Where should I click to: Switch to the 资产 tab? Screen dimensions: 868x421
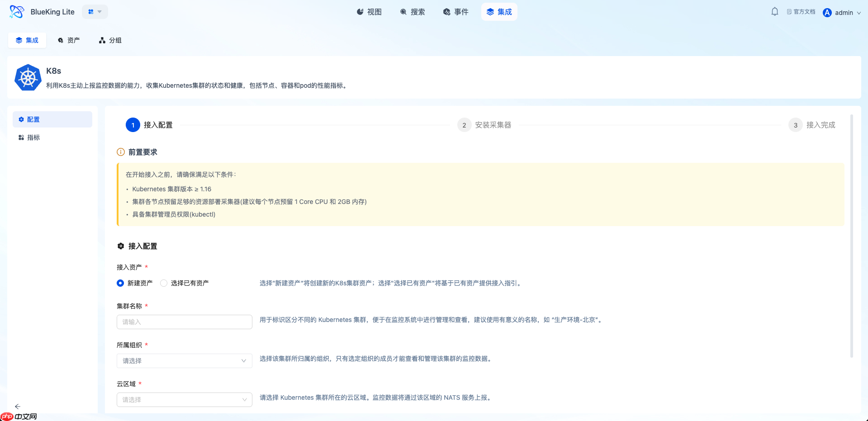tap(68, 40)
